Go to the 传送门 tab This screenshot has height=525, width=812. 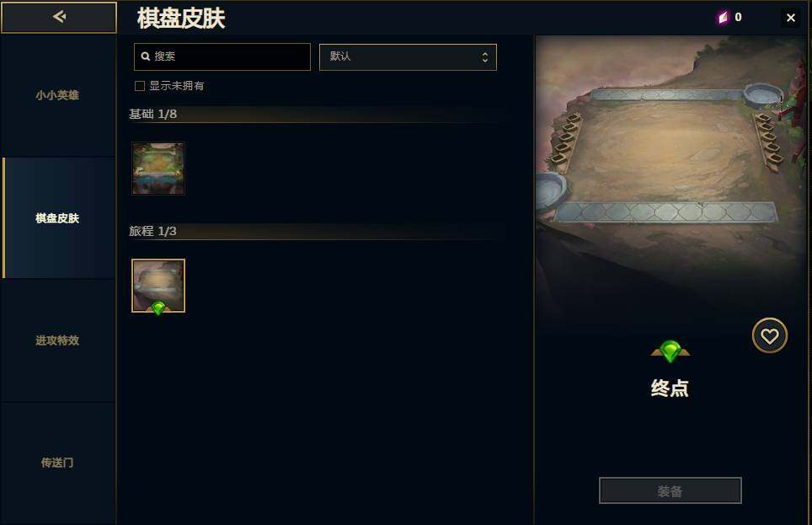pos(58,463)
